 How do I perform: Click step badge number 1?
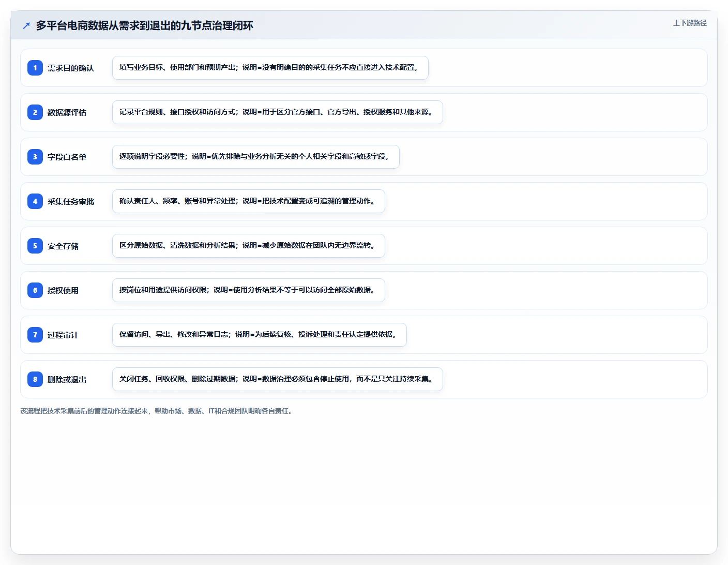[x=35, y=68]
